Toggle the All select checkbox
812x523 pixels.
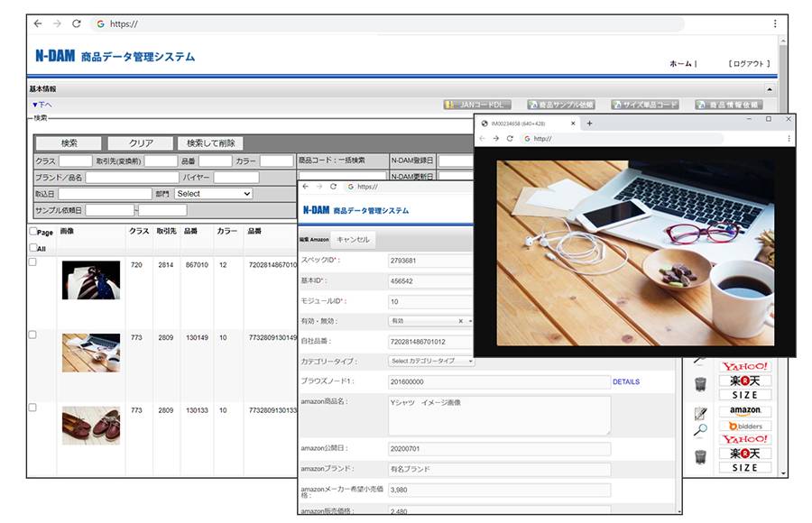point(33,247)
